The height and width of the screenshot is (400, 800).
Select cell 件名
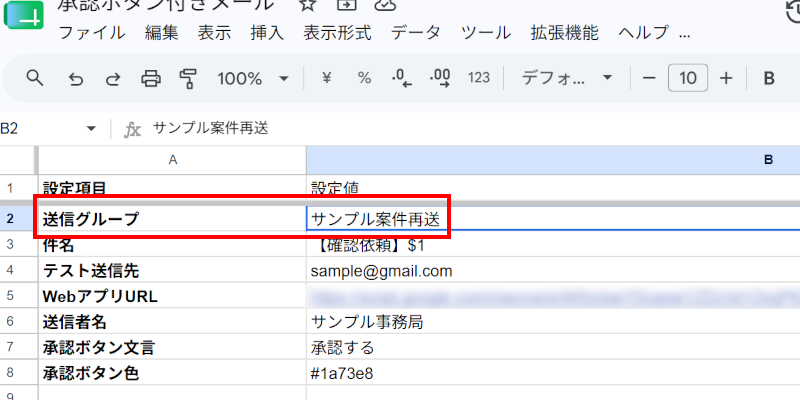(172, 245)
